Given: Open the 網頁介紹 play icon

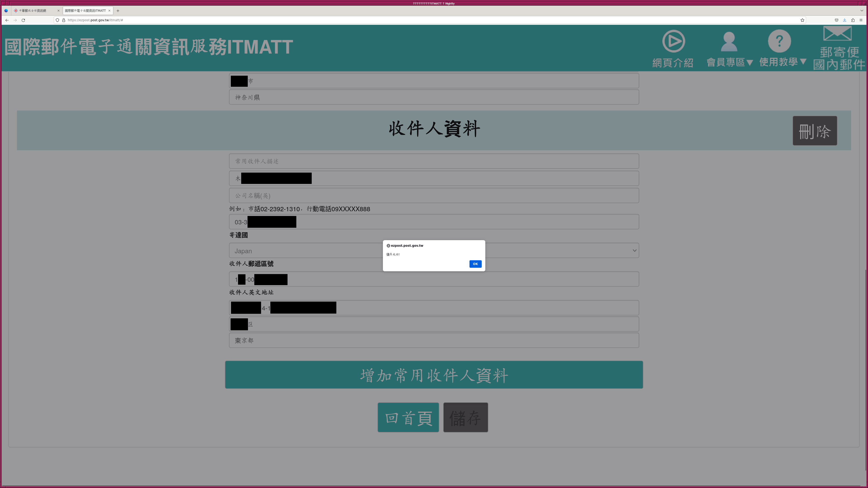Looking at the screenshot, I should pyautogui.click(x=673, y=41).
